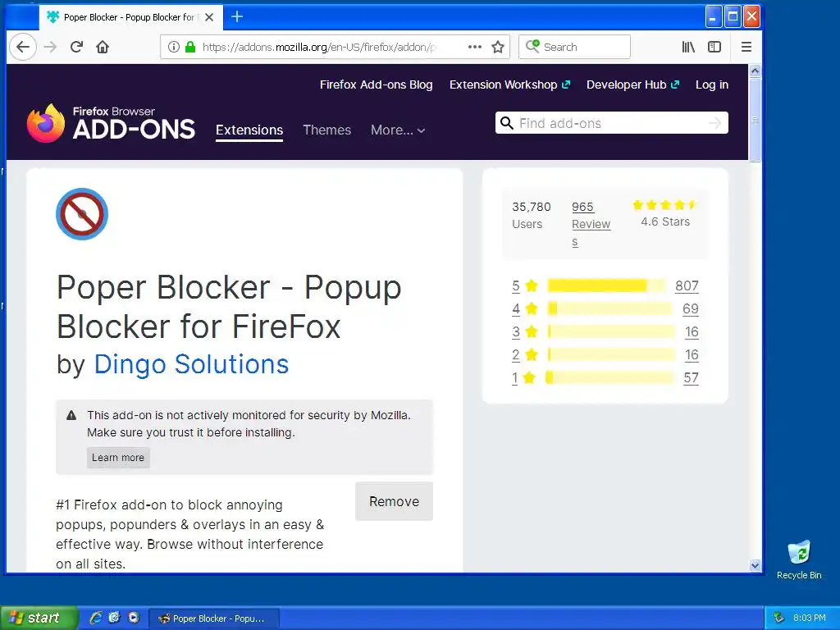Click the page scrollbar up arrow
This screenshot has width=840, height=630.
tap(755, 71)
